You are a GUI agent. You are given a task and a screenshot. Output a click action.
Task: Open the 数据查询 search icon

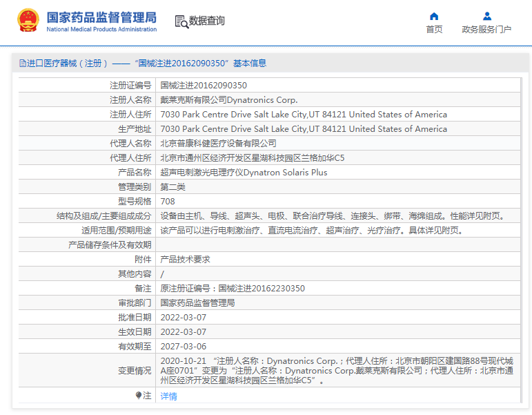[181, 21]
